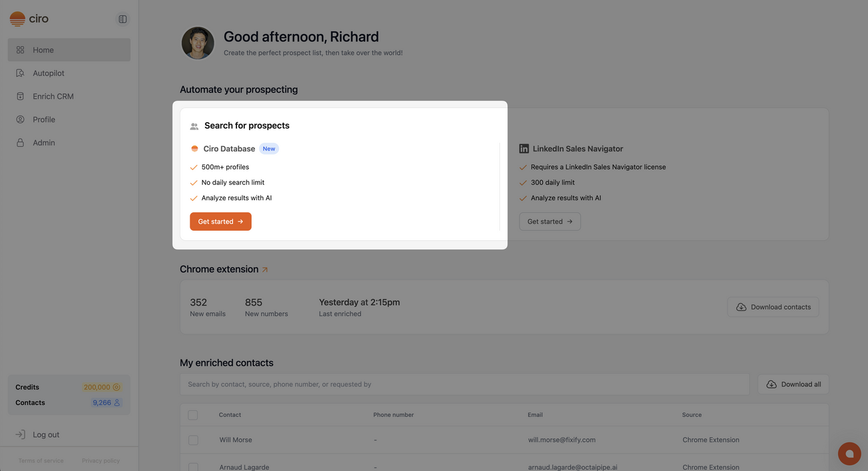868x471 pixels.
Task: Select the Arnaud Lagarde row checkbox
Action: coord(193,467)
